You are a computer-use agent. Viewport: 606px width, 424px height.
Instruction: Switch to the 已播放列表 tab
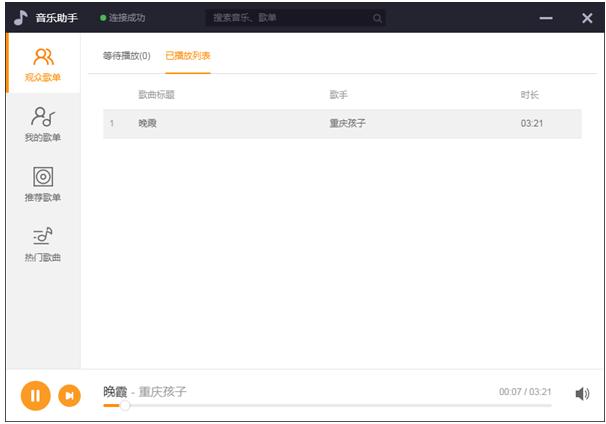(188, 56)
